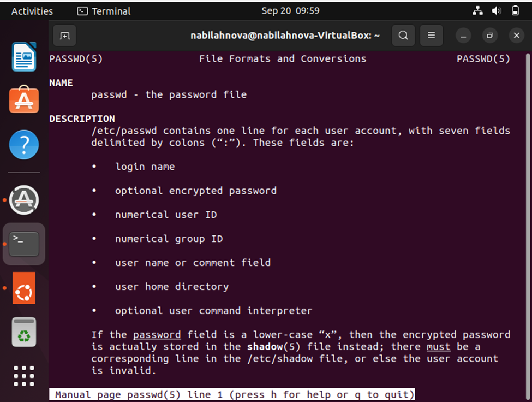Viewport: 532px width, 402px height.
Task: Open the battery indicator system menu
Action: tap(515, 11)
